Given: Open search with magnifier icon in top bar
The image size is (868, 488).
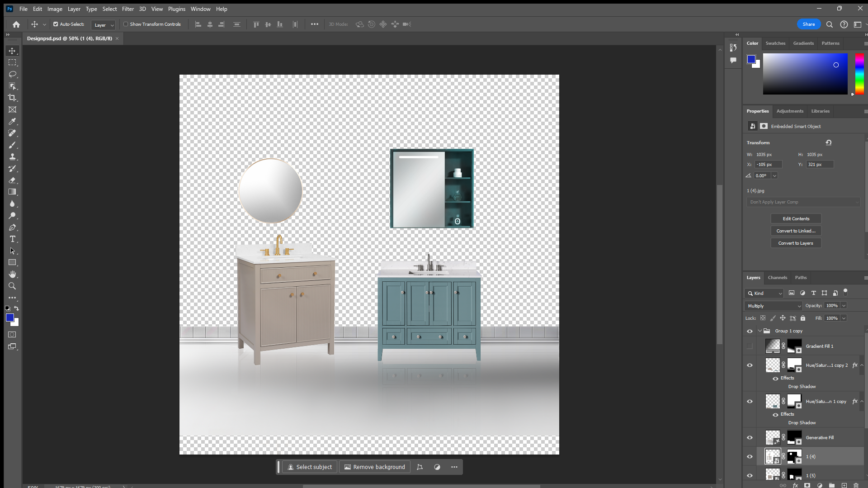Looking at the screenshot, I should click(x=830, y=24).
